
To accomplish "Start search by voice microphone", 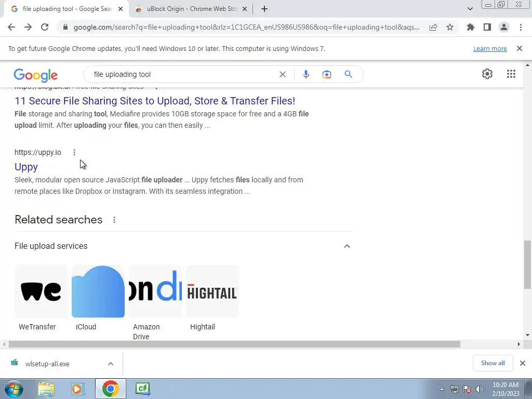I will (305, 74).
